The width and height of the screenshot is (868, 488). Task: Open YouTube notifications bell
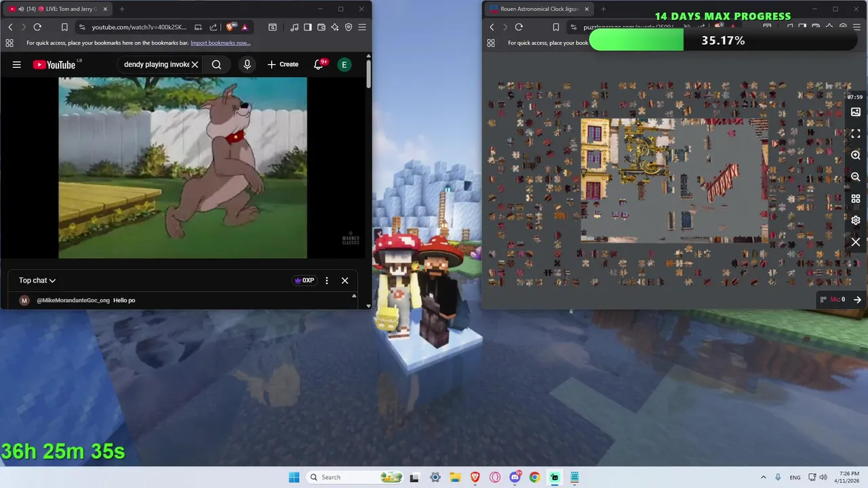pos(318,64)
